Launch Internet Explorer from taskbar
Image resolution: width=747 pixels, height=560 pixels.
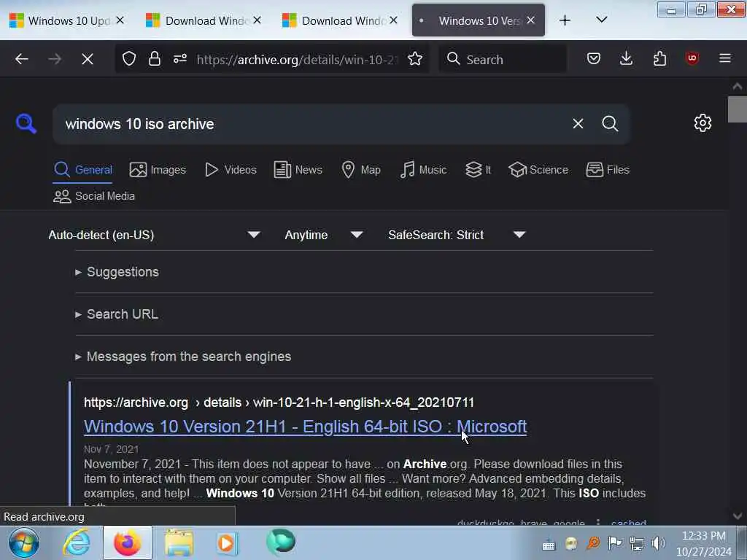pyautogui.click(x=77, y=542)
